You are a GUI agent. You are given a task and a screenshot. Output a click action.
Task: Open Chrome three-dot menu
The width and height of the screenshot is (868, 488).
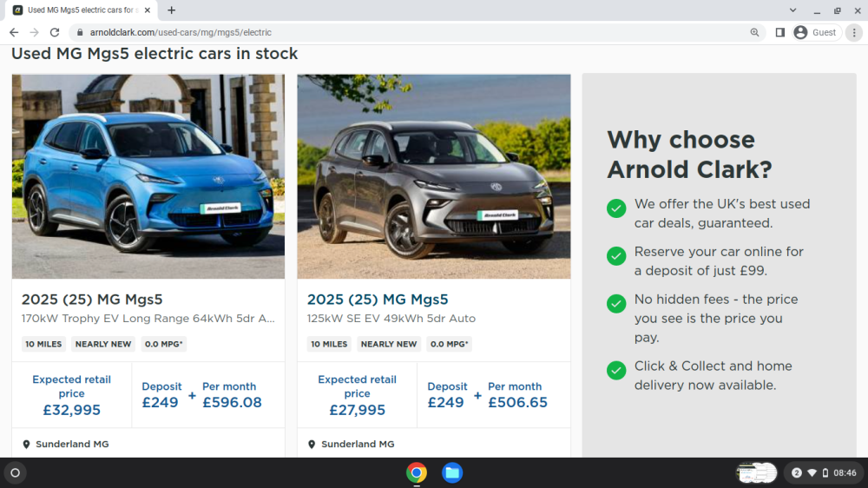point(854,33)
